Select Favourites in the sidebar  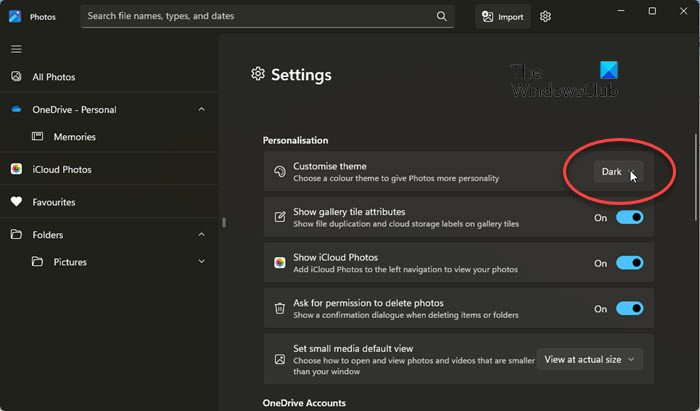54,202
